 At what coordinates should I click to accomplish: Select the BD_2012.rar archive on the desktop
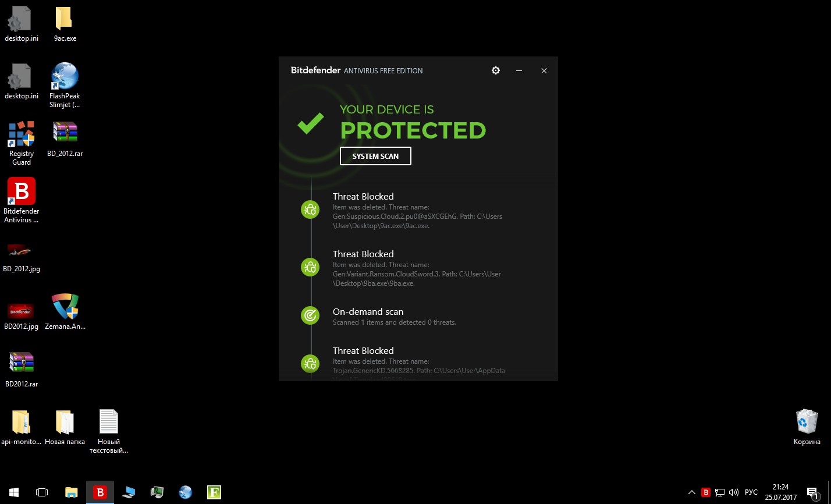65,139
